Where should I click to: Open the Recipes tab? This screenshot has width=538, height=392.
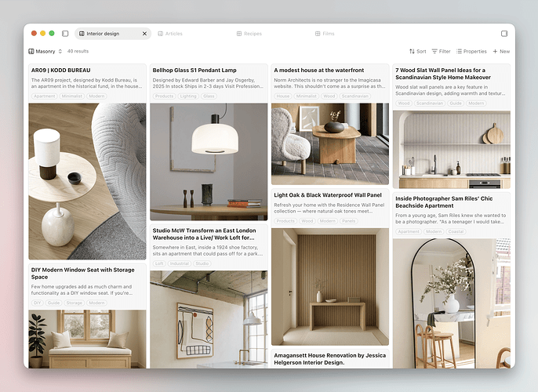(249, 34)
